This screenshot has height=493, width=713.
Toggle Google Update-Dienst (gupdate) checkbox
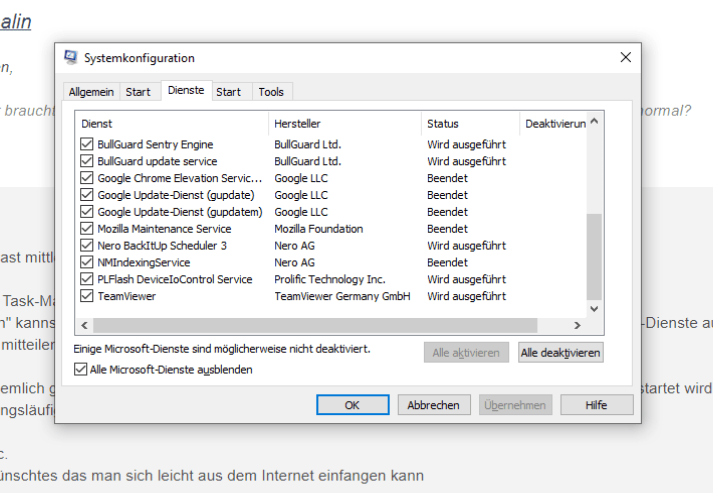point(86,195)
